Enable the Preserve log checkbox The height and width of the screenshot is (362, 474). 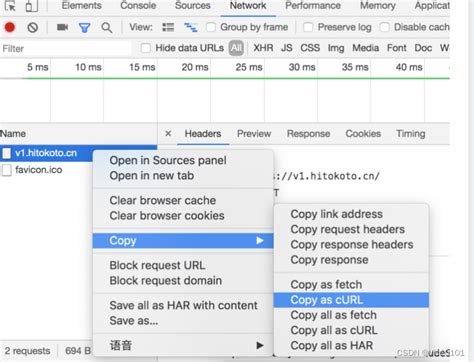tap(308, 27)
